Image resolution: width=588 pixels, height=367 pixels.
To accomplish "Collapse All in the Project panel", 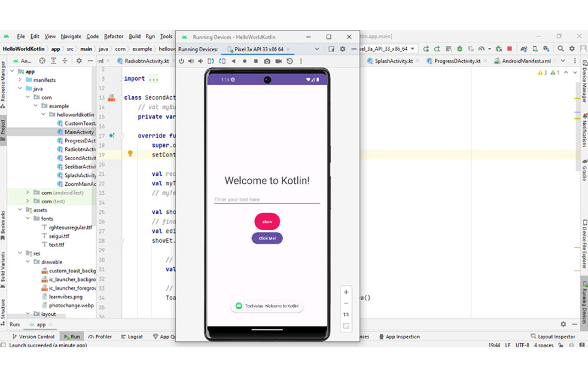I will coord(65,61).
